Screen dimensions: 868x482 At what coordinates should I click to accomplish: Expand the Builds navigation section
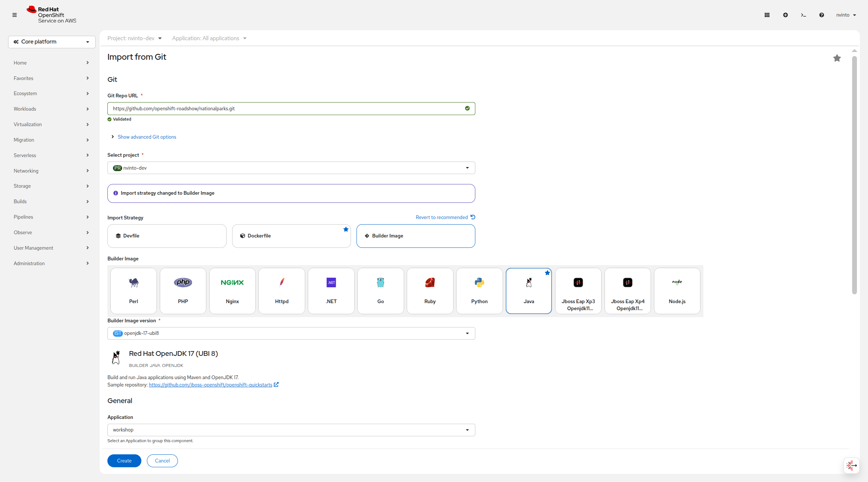tap(51, 201)
